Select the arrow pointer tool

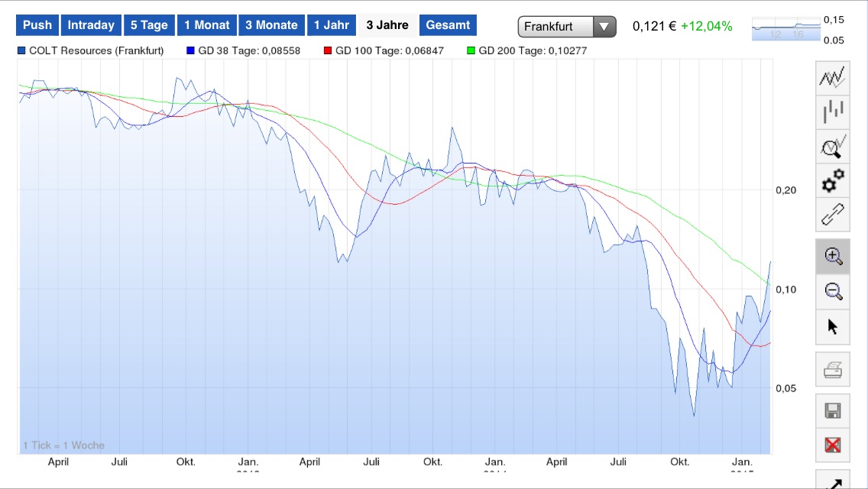[833, 327]
